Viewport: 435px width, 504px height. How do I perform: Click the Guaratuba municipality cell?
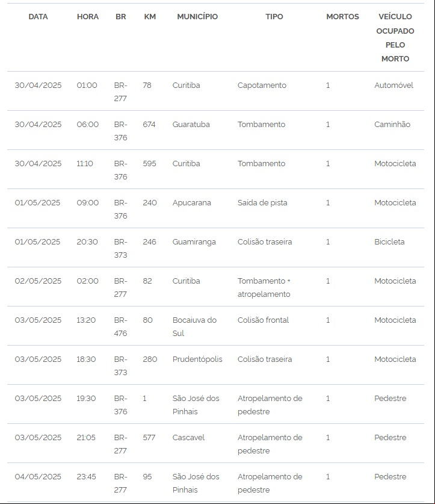[191, 125]
